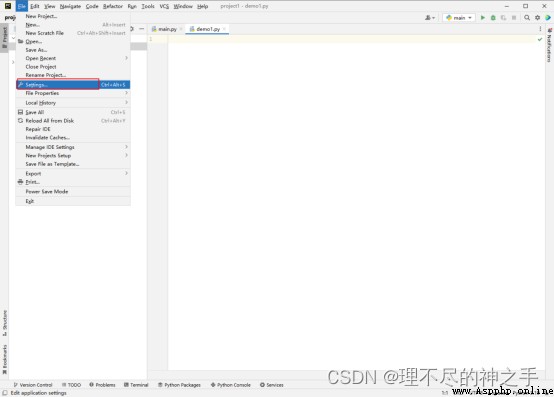
Task: Click Print... menu item
Action: (x=73, y=182)
